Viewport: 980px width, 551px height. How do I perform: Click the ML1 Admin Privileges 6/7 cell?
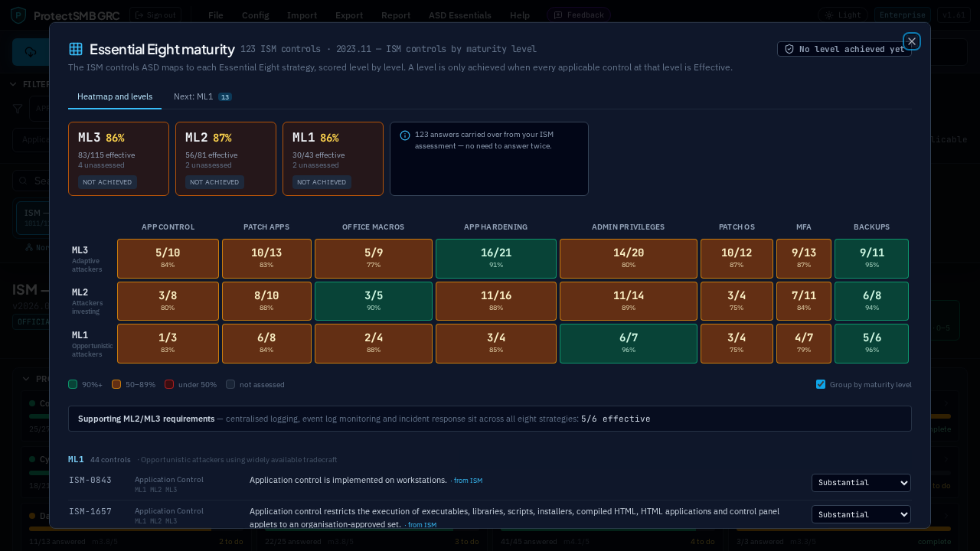[629, 344]
